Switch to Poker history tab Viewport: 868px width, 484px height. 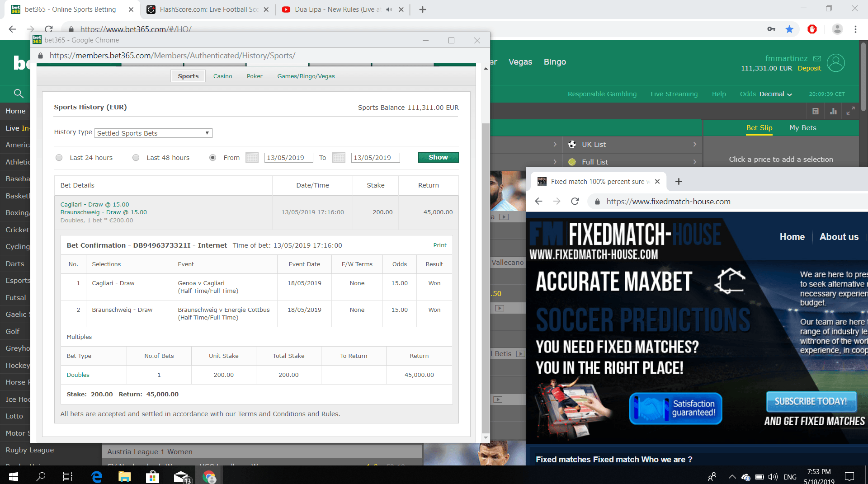point(255,76)
